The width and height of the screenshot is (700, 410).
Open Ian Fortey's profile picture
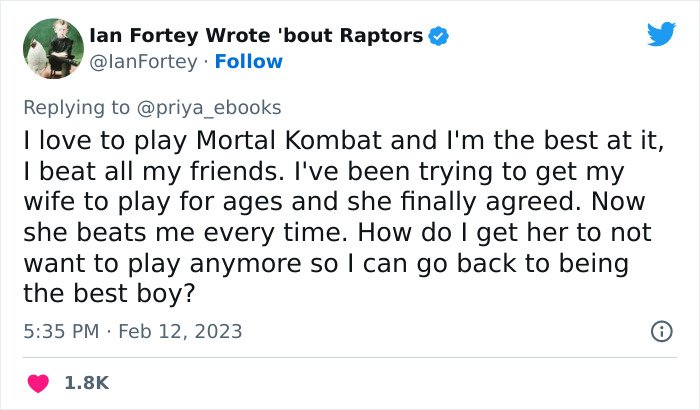[53, 48]
